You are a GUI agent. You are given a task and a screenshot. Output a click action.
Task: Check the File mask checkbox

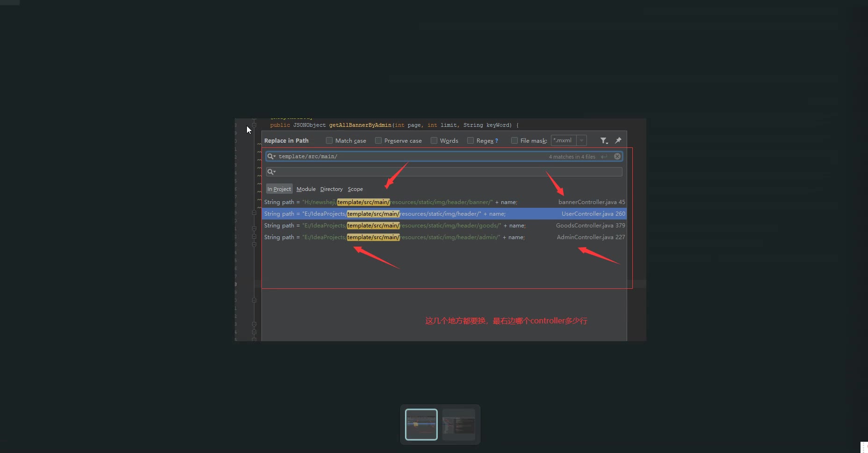[514, 140]
